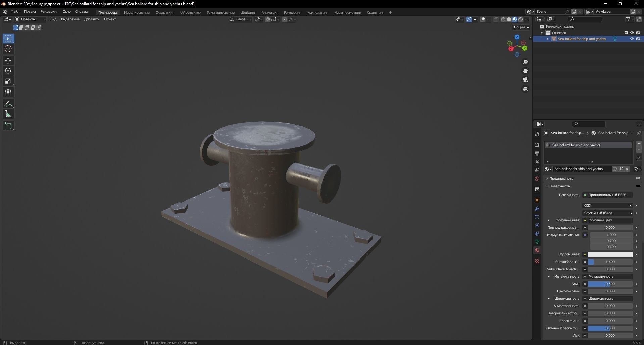Click the pan hand viewport button
The image size is (644, 345).
pyautogui.click(x=525, y=71)
